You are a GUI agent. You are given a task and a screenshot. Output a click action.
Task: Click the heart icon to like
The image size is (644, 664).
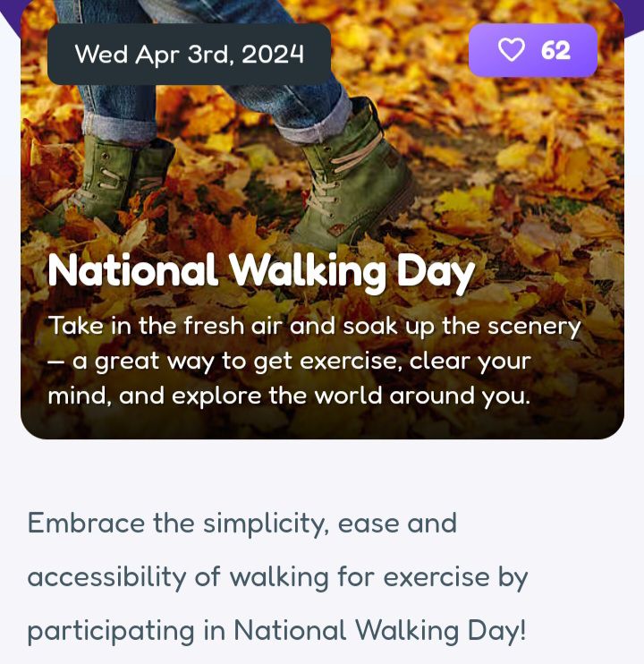(512, 50)
